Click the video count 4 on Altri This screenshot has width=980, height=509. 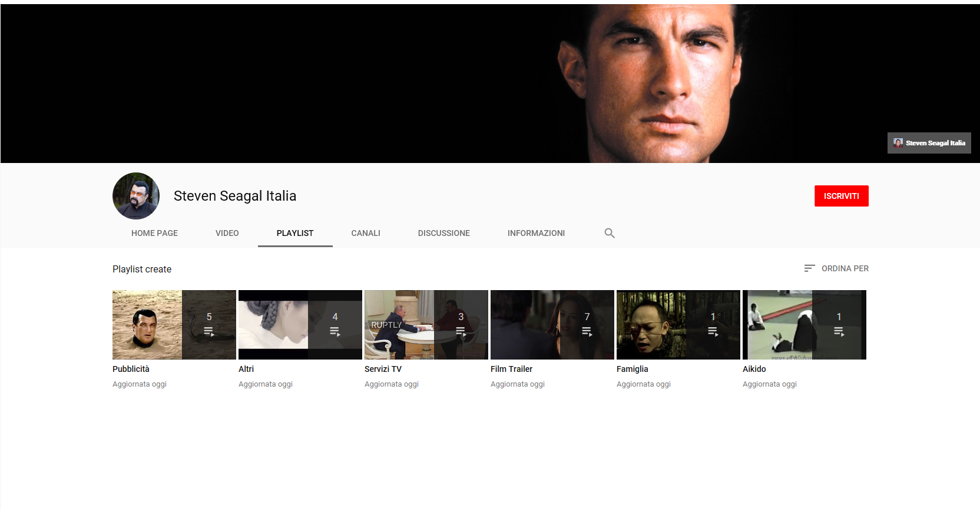pos(335,317)
